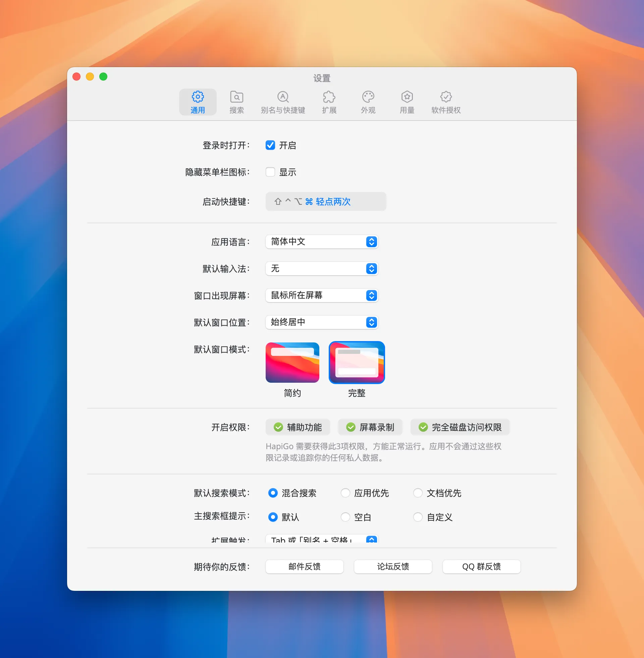
Task: Select the 完整 window mode thumbnail
Action: pos(357,362)
